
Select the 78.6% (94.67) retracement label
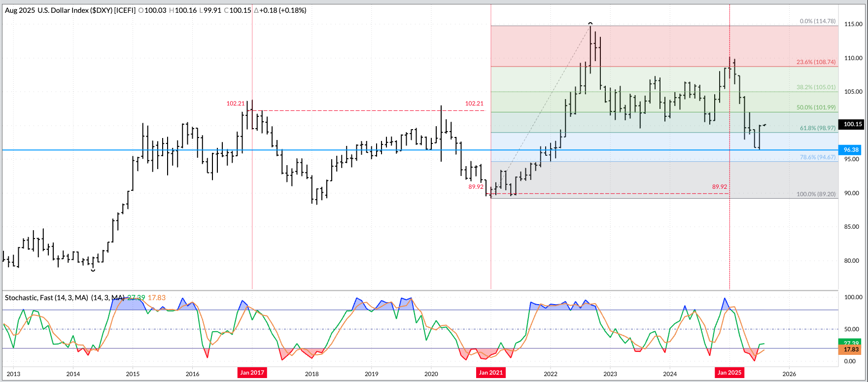[817, 157]
